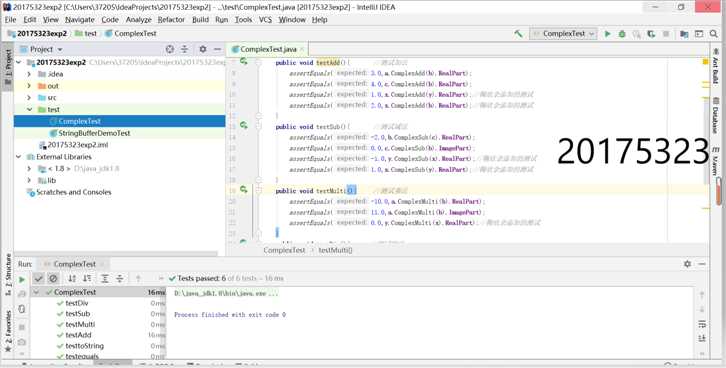Toggle the Project tool window side tab

pyautogui.click(x=8, y=67)
